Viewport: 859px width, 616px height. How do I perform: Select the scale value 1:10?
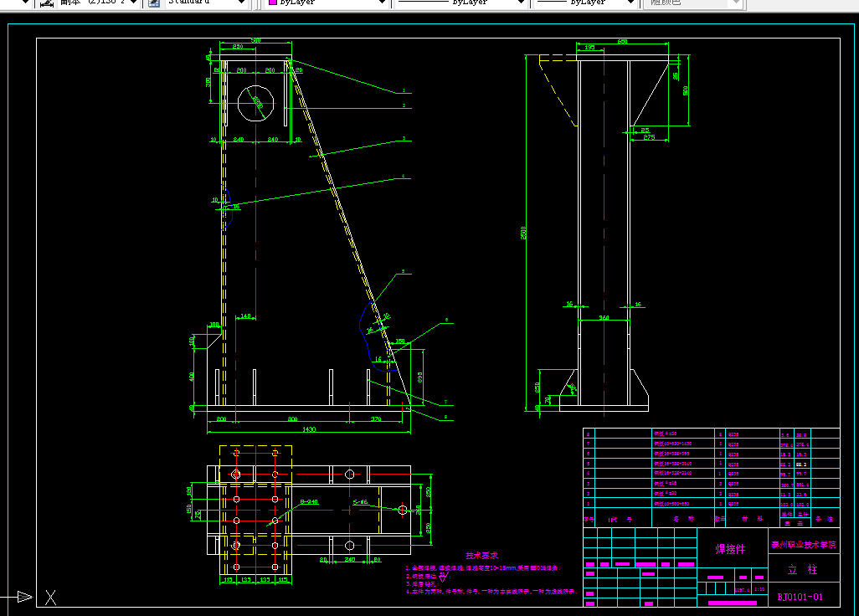click(x=759, y=590)
